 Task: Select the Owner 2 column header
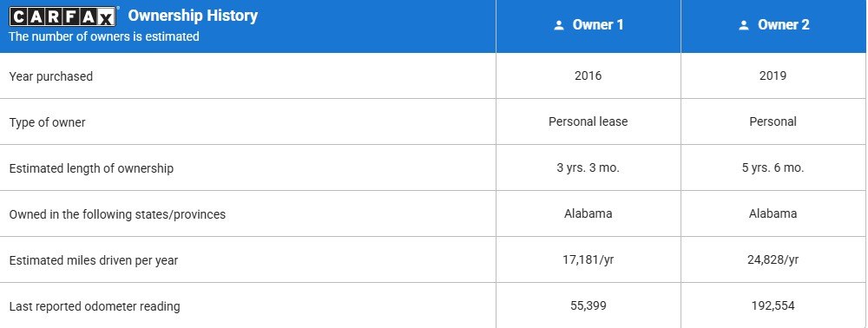(x=774, y=26)
